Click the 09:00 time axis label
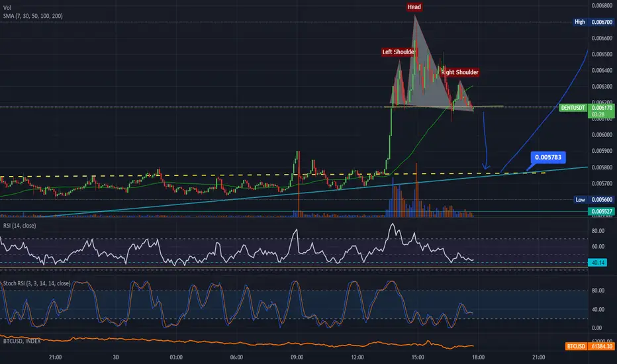Image resolution: width=617 pixels, height=364 pixels. [x=297, y=357]
